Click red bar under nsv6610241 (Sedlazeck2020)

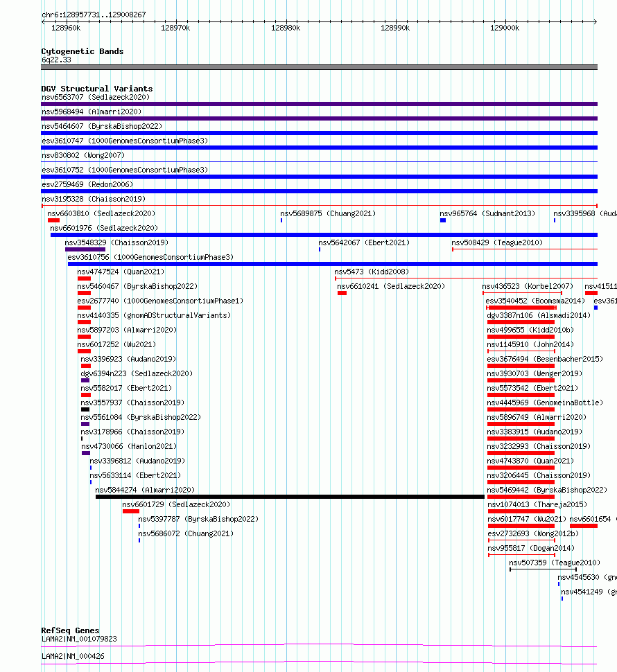[342, 293]
